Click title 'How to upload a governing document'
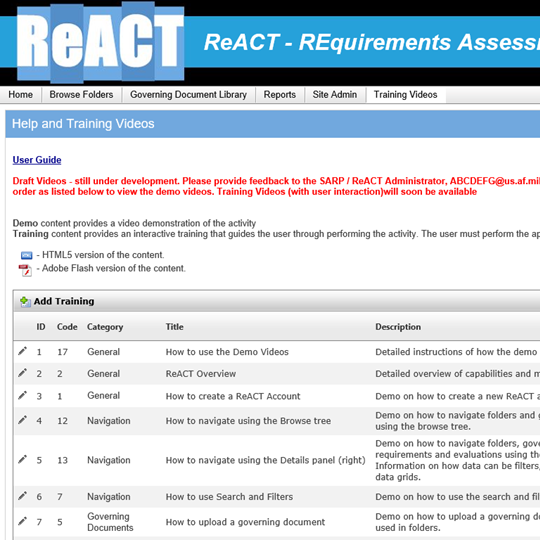The width and height of the screenshot is (540, 540). tap(245, 522)
